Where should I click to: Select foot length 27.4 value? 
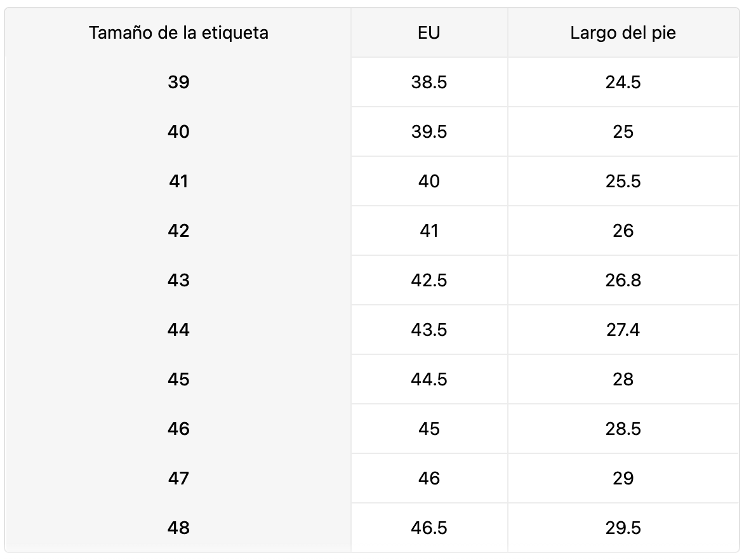click(x=623, y=330)
